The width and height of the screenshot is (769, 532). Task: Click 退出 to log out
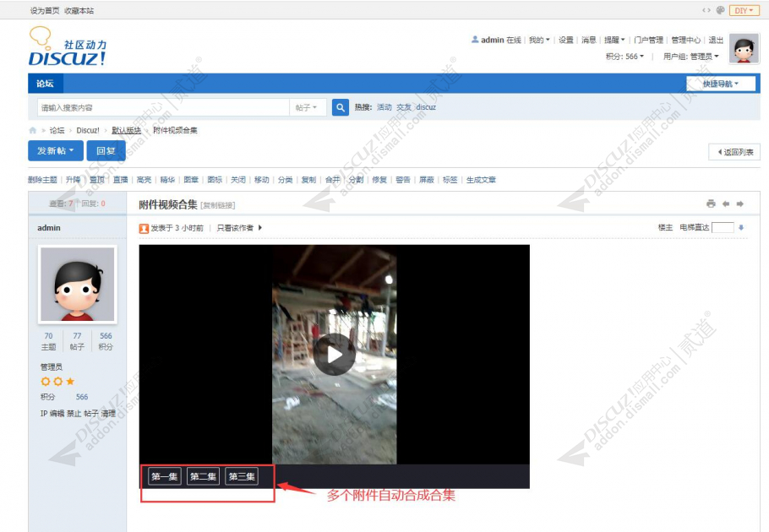(x=716, y=41)
